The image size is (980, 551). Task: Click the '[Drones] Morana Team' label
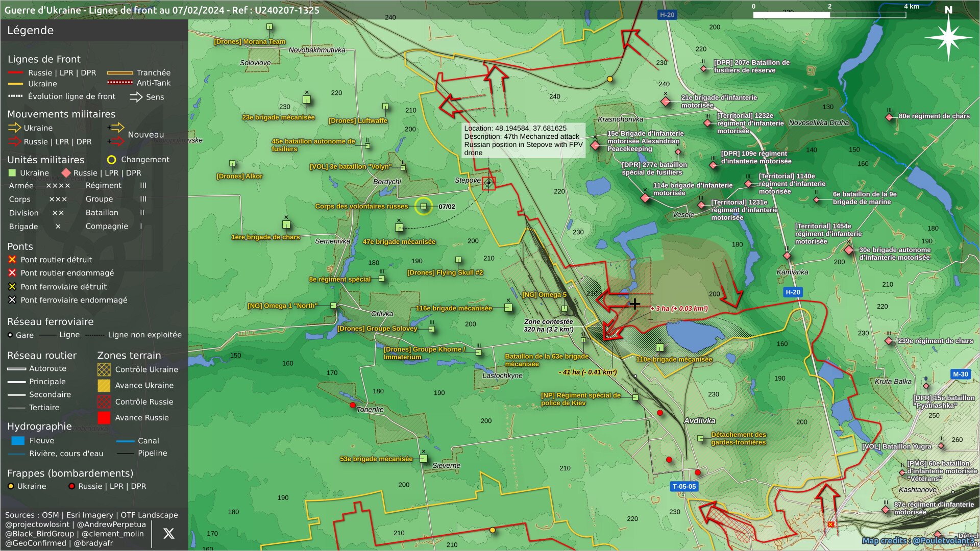tap(250, 42)
